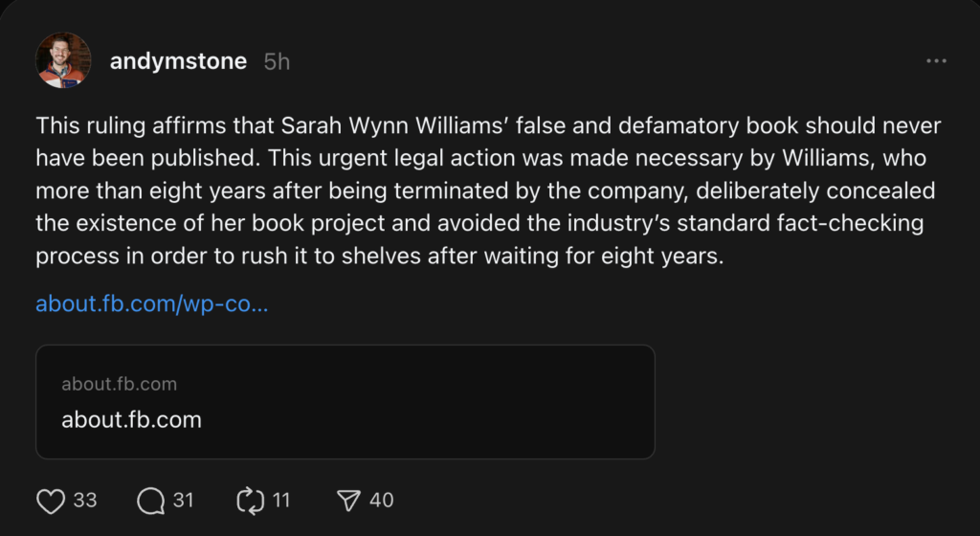Click the repost count of 11
Image resolution: width=980 pixels, height=536 pixels.
tap(281, 501)
